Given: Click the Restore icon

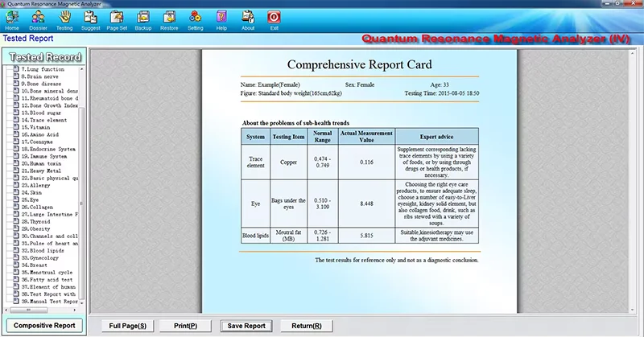Looking at the screenshot, I should coord(169,18).
